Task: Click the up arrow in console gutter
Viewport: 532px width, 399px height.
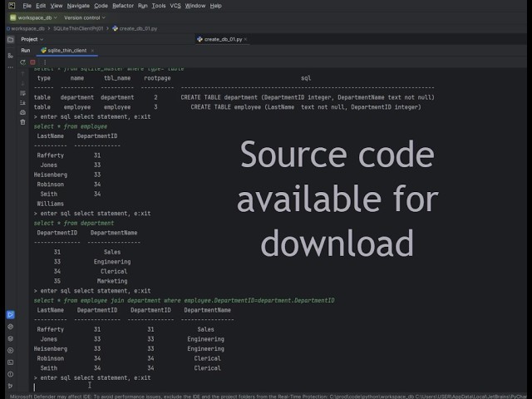Action: pos(22,74)
